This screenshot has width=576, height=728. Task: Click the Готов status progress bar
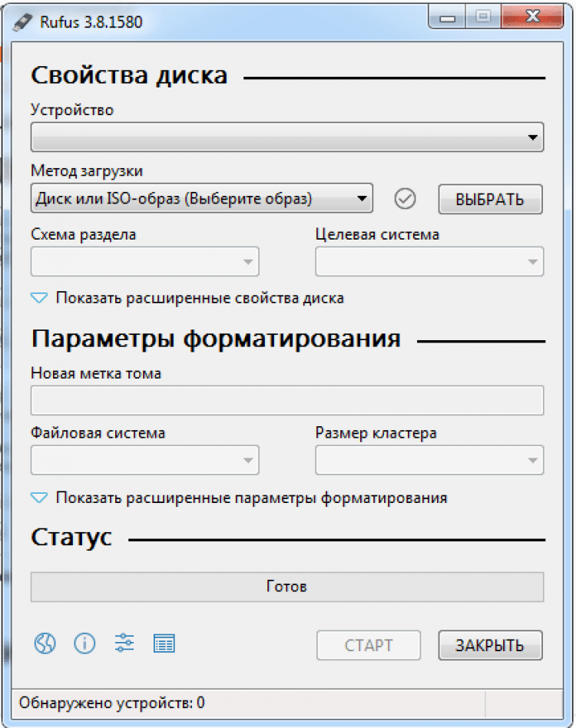(x=286, y=587)
